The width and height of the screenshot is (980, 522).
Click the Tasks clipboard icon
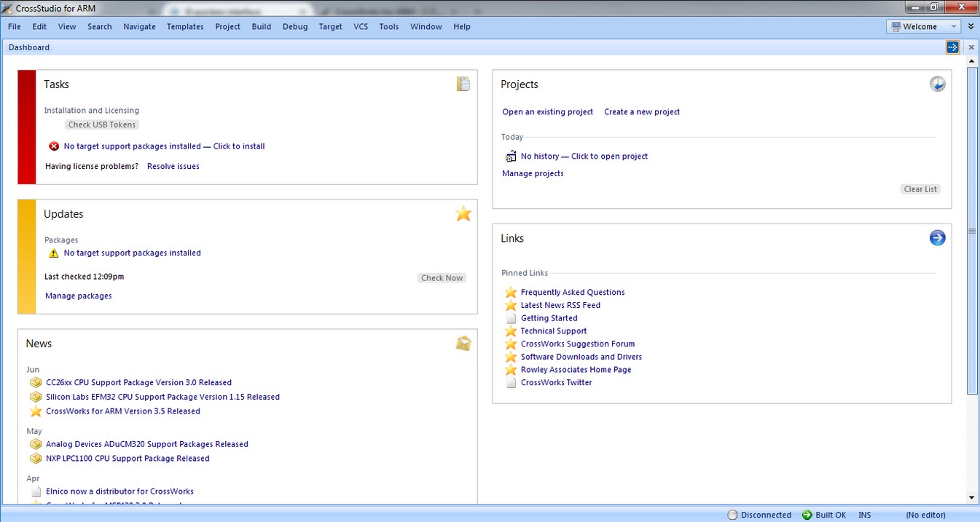pyautogui.click(x=463, y=84)
